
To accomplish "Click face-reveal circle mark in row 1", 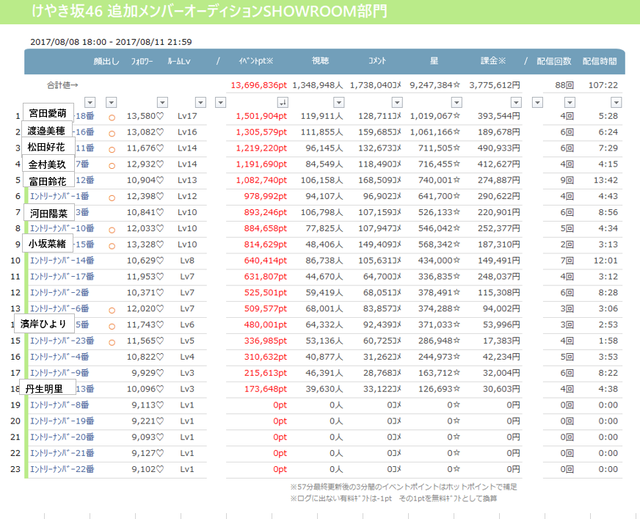I will (111, 118).
